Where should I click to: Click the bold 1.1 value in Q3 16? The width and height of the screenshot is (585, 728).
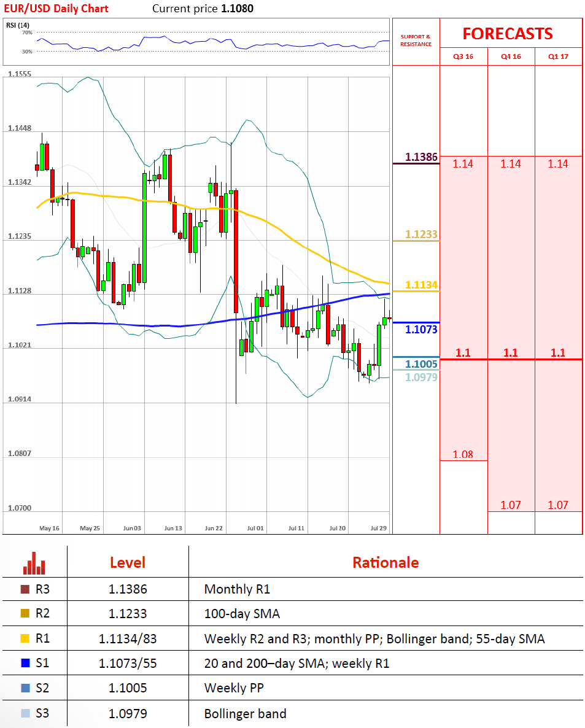pyautogui.click(x=463, y=353)
